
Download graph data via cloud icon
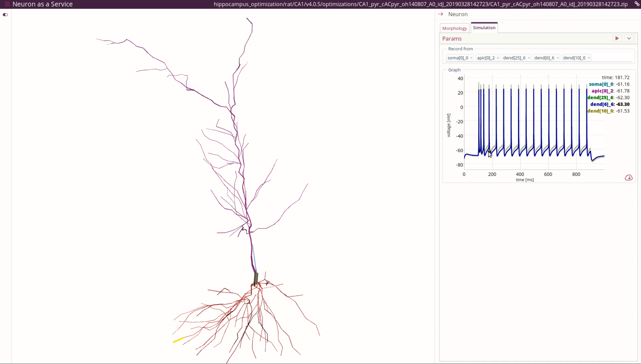pos(629,178)
